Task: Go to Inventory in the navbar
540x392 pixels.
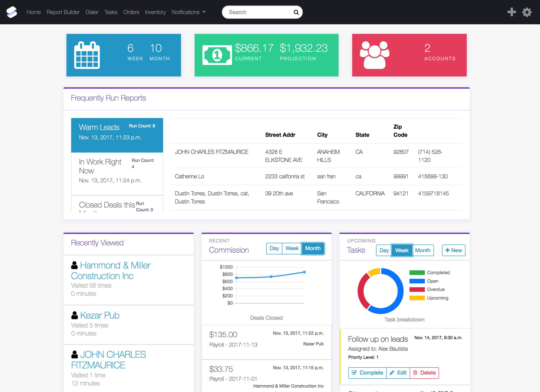Action: 155,12
